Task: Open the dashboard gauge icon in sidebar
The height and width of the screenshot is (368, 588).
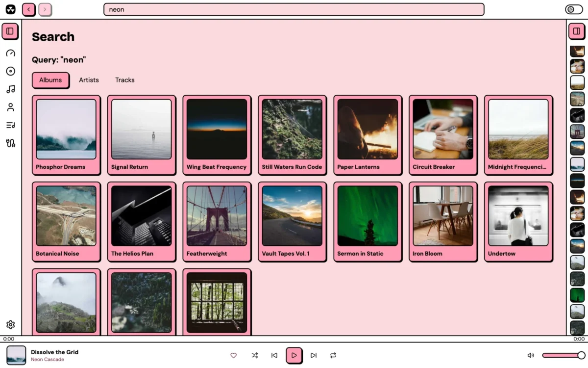Action: click(10, 53)
